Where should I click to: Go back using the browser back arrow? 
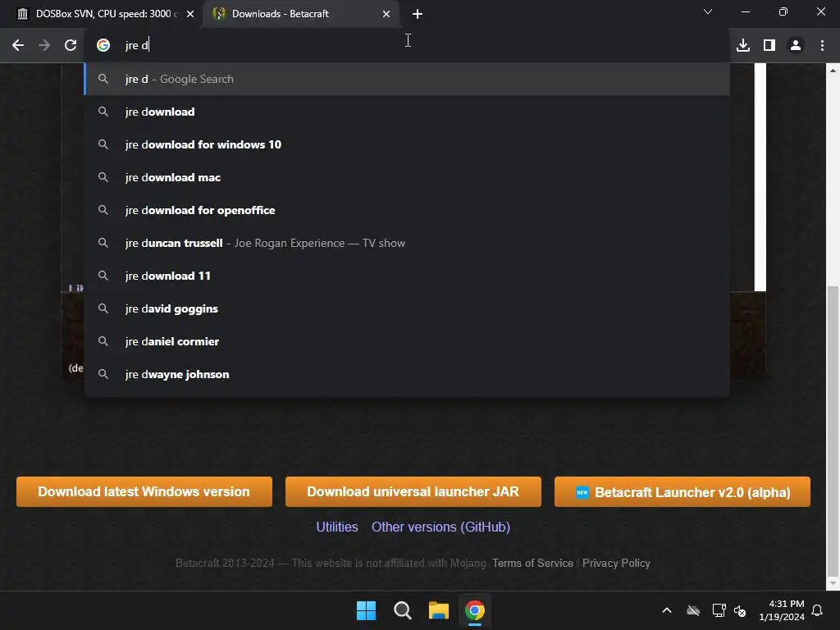coord(18,46)
